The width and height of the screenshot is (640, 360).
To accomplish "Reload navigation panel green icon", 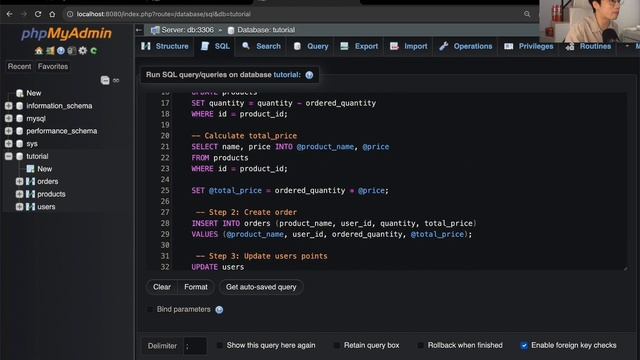I will 94,51.
